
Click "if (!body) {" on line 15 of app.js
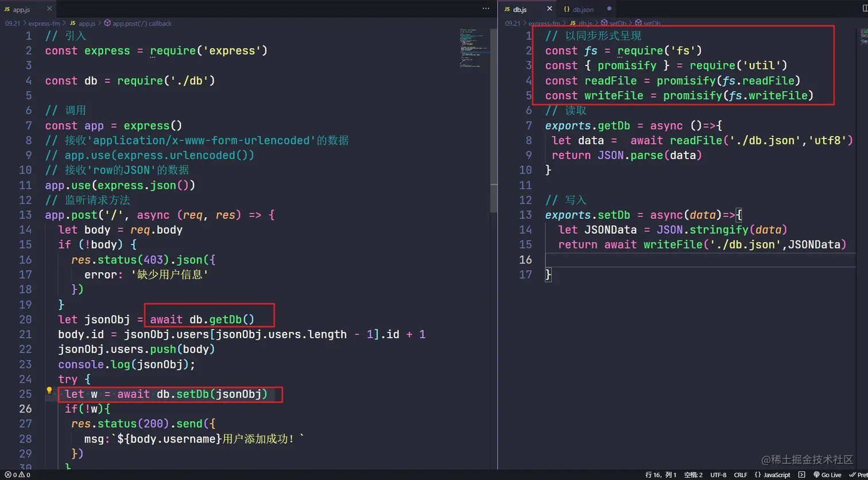tap(97, 245)
